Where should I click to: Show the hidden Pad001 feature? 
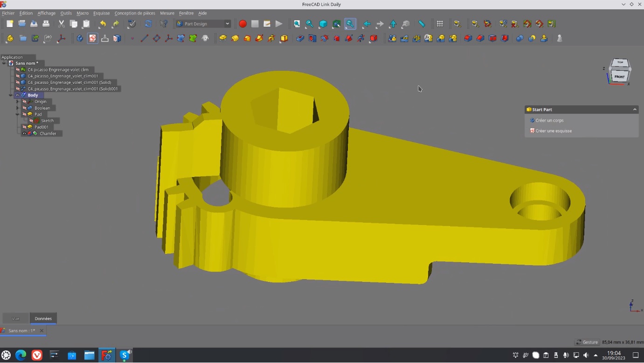point(24,127)
